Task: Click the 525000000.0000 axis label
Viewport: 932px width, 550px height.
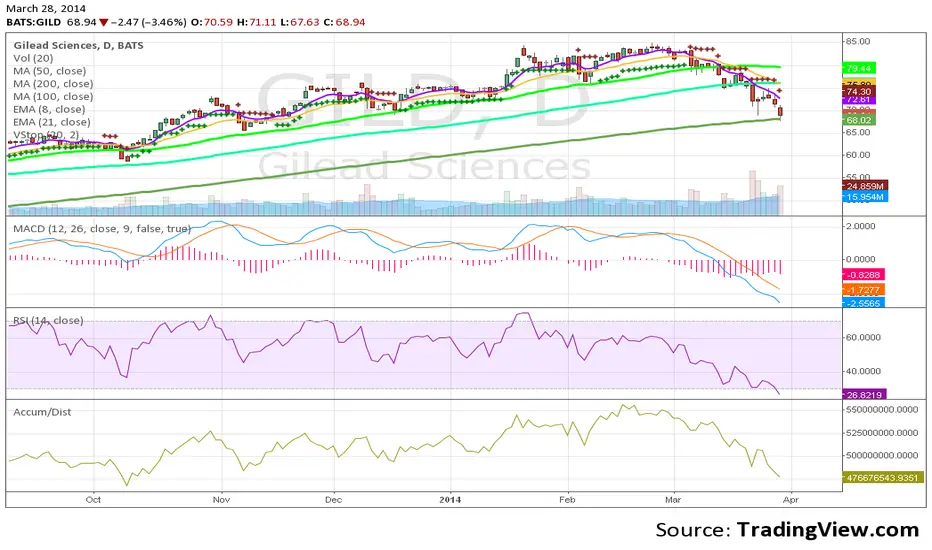Action: [x=882, y=432]
